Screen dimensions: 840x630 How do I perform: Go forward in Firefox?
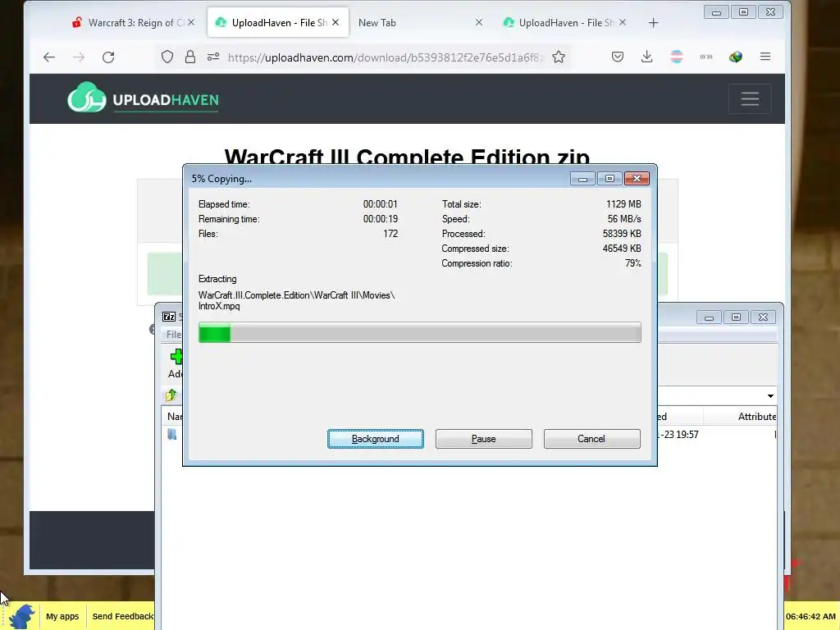click(79, 57)
